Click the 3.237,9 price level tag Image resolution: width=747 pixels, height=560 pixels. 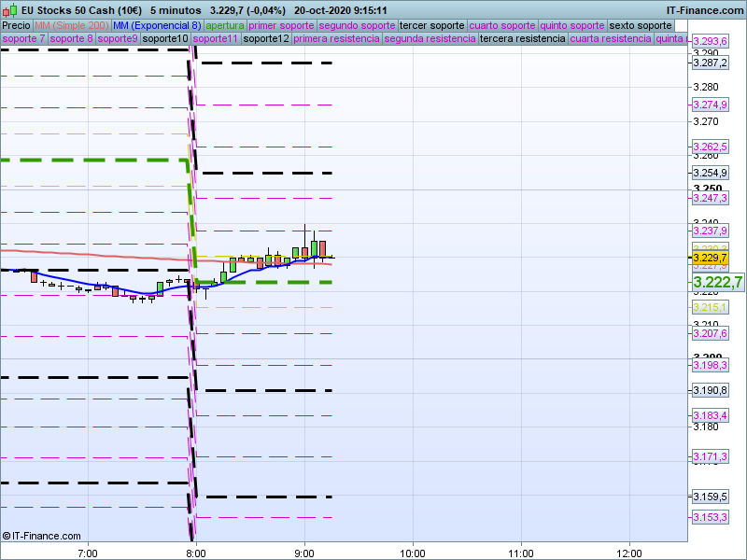tap(710, 231)
